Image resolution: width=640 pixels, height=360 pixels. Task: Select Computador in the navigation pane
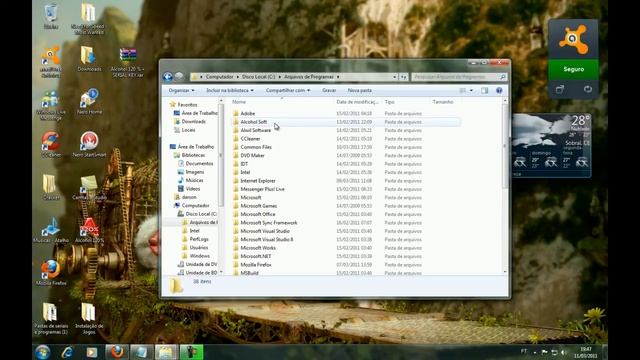195,206
